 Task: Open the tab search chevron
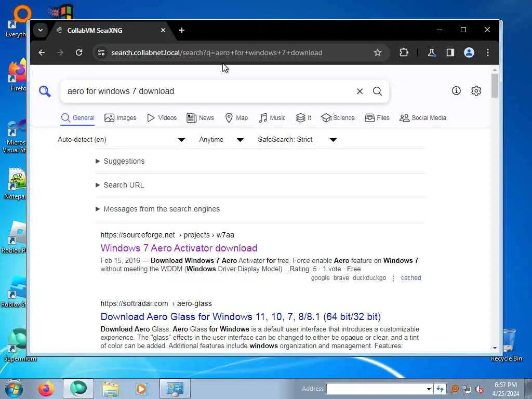[x=41, y=30]
